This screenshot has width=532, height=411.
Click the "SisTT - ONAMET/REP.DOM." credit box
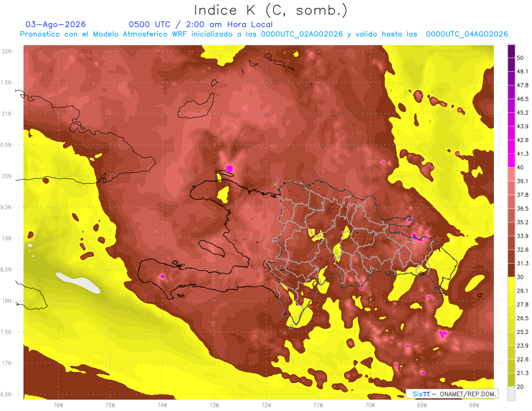coord(452,394)
